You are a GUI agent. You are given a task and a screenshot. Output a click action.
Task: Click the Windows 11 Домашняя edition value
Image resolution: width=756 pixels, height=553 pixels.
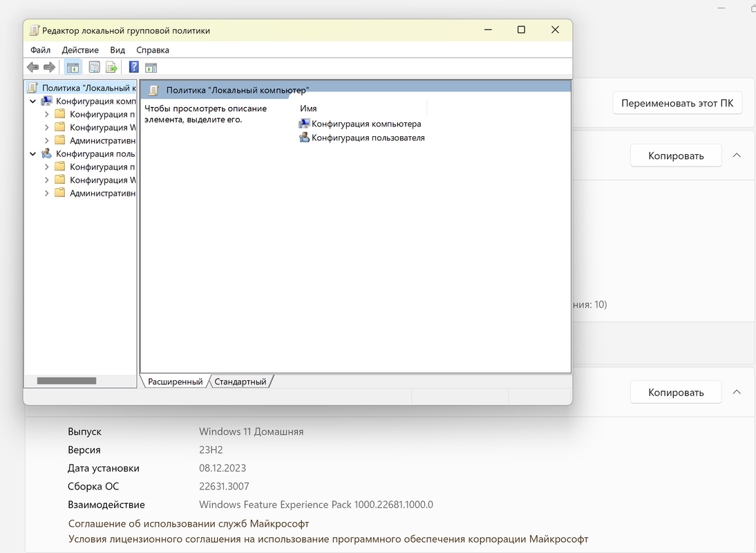click(252, 431)
